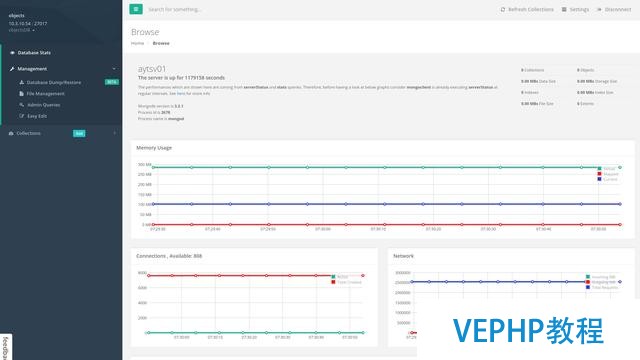
Task: Expand the Collections menu arrow
Action: pyautogui.click(x=115, y=133)
